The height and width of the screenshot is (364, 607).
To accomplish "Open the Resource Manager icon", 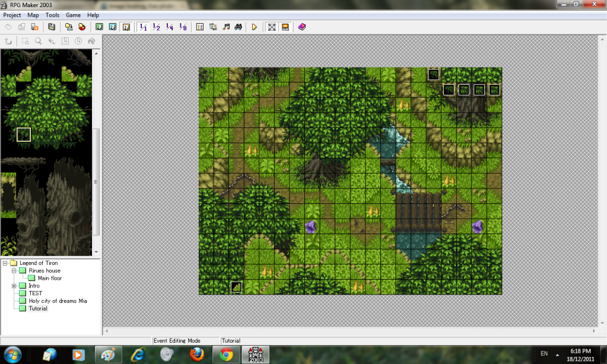I will 213,27.
